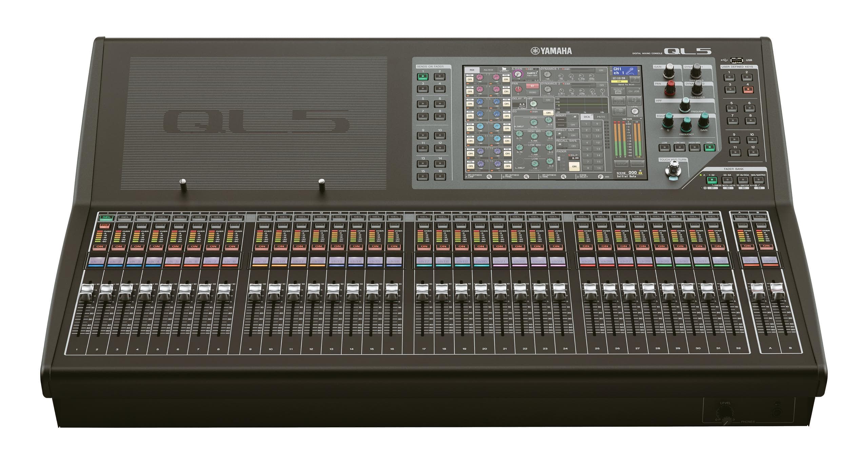The width and height of the screenshot is (868, 467).
Task: Select the MUTE tab next to DCA
Action: point(601,117)
